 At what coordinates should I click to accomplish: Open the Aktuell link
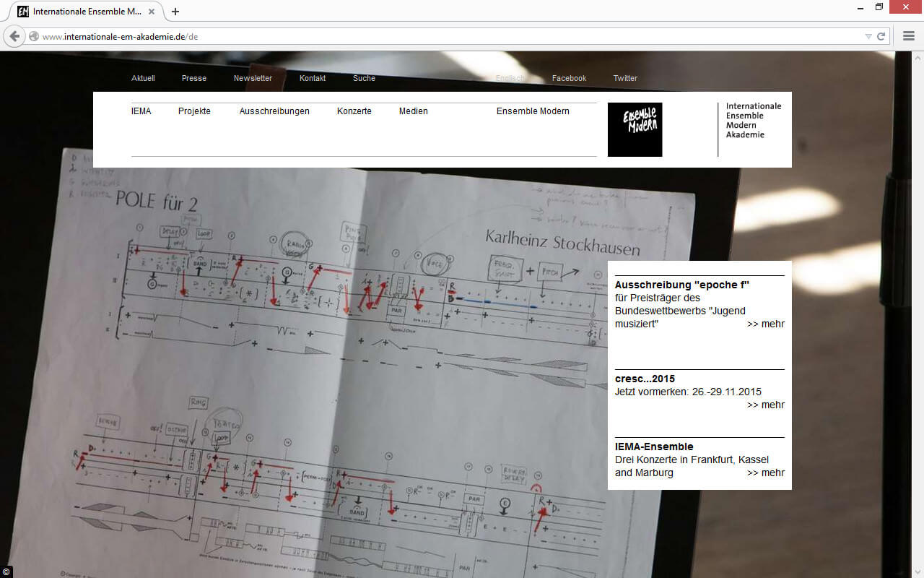click(143, 78)
